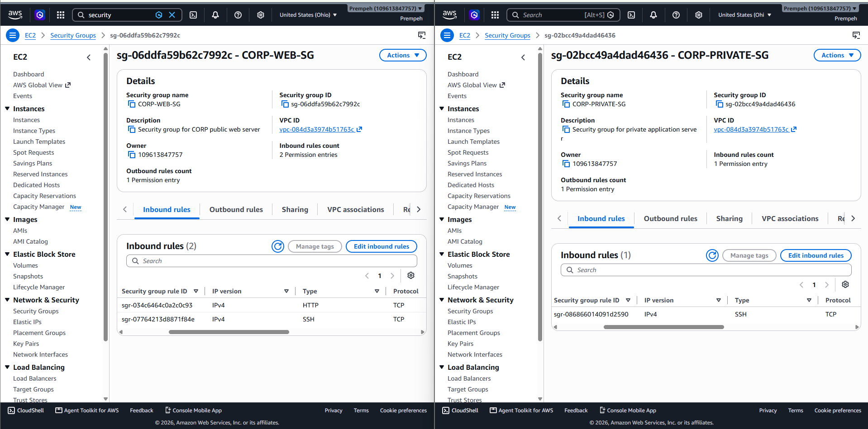Open notifications bell in right window
The image size is (868, 429).
[653, 15]
